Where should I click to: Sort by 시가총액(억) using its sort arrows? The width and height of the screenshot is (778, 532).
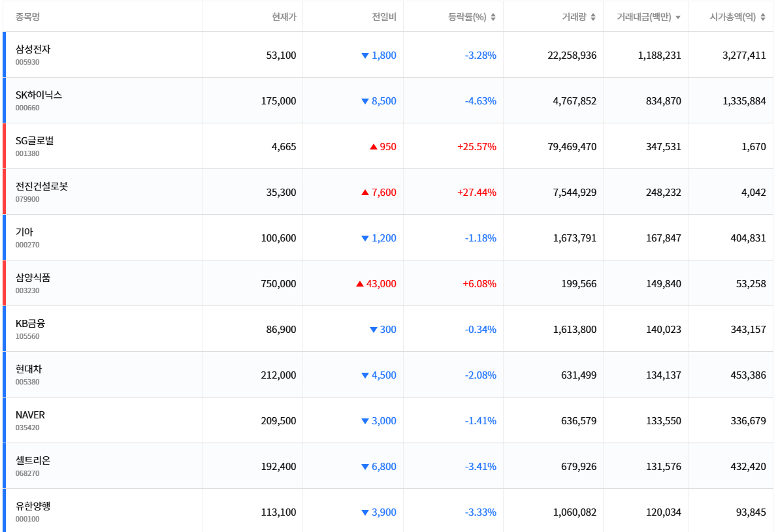763,17
